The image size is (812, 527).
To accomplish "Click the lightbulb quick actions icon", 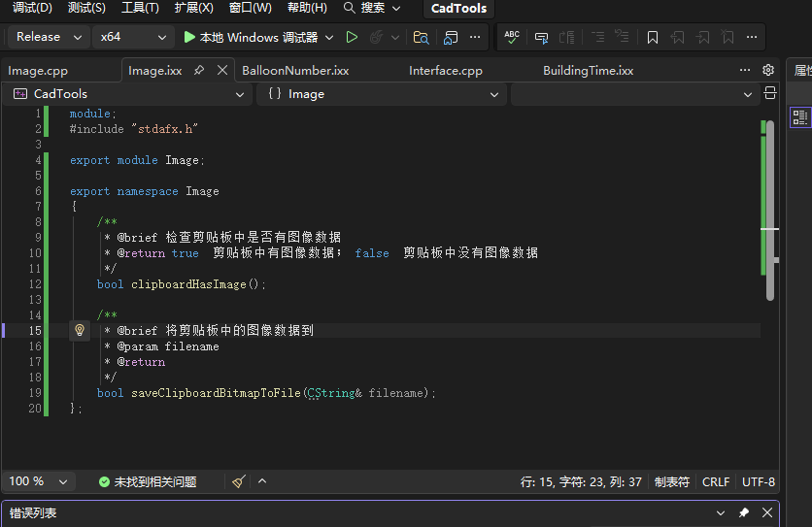I will (x=81, y=331).
